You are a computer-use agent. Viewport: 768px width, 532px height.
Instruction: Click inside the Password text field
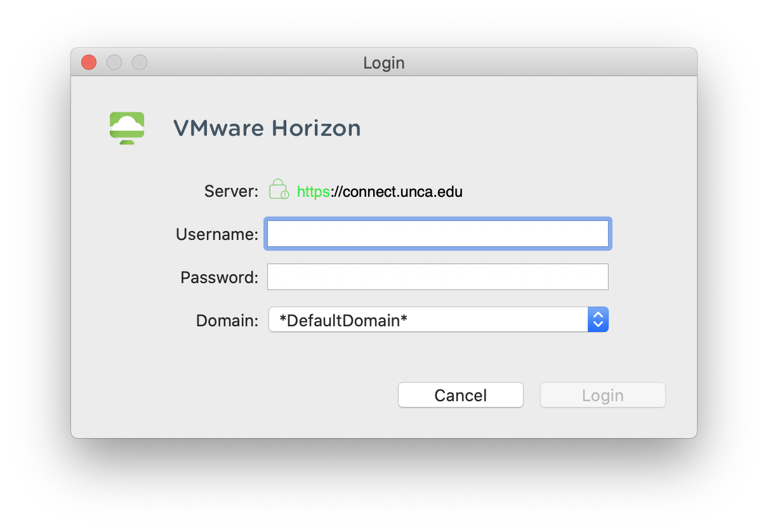(438, 276)
